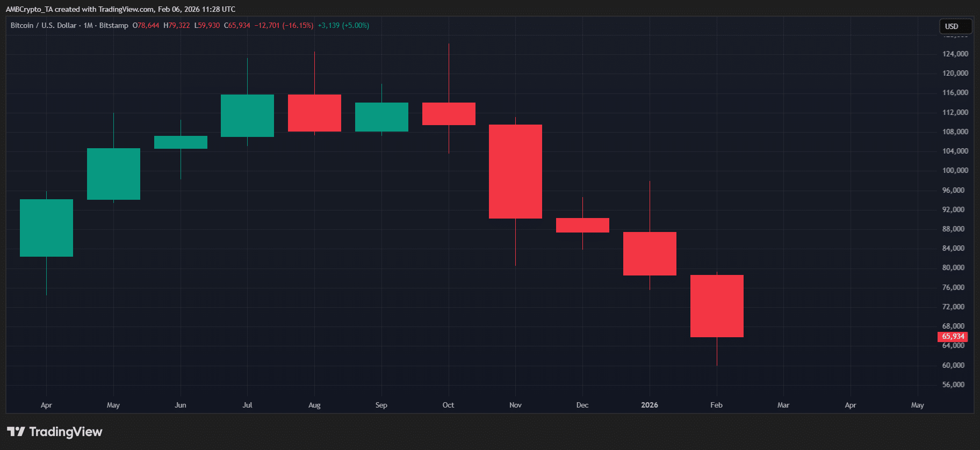Click the 56,000 price axis label

[x=954, y=384]
